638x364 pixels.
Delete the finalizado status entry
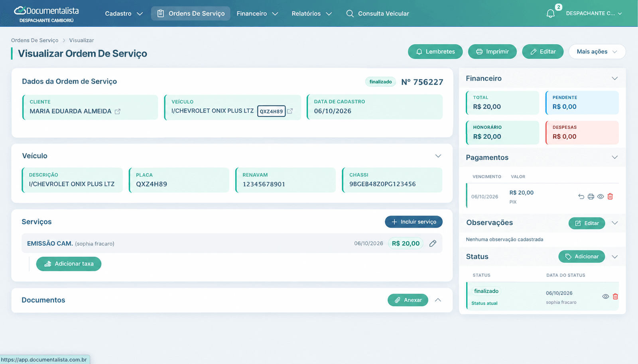(615, 296)
